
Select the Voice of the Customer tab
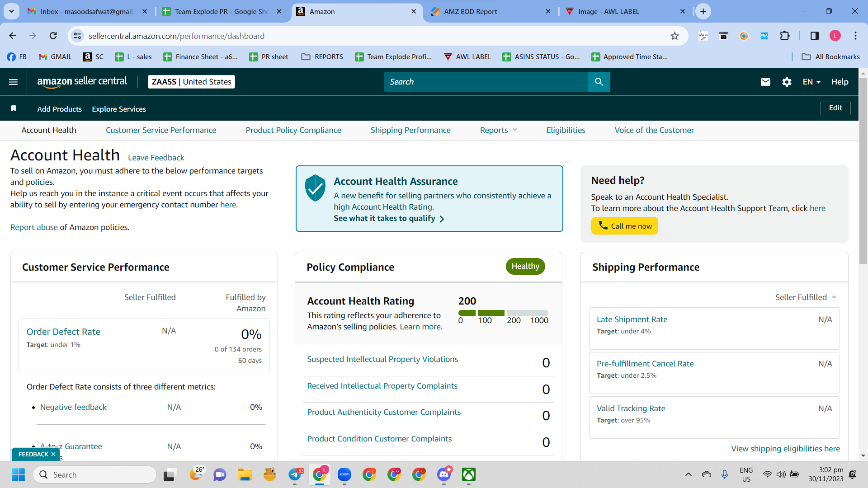pos(654,130)
